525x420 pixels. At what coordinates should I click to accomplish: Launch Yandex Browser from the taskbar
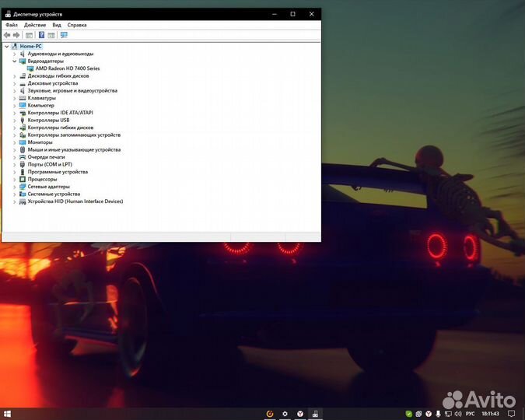[300, 414]
